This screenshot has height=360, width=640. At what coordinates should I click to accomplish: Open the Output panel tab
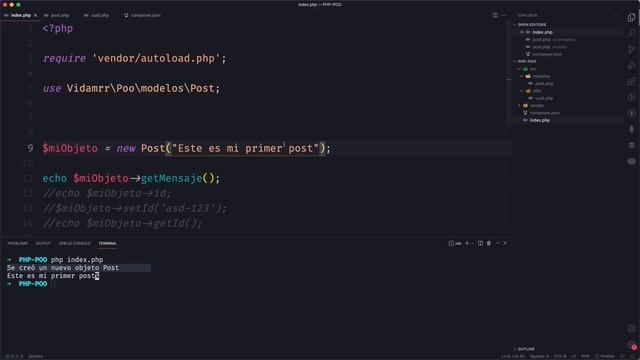pos(43,243)
